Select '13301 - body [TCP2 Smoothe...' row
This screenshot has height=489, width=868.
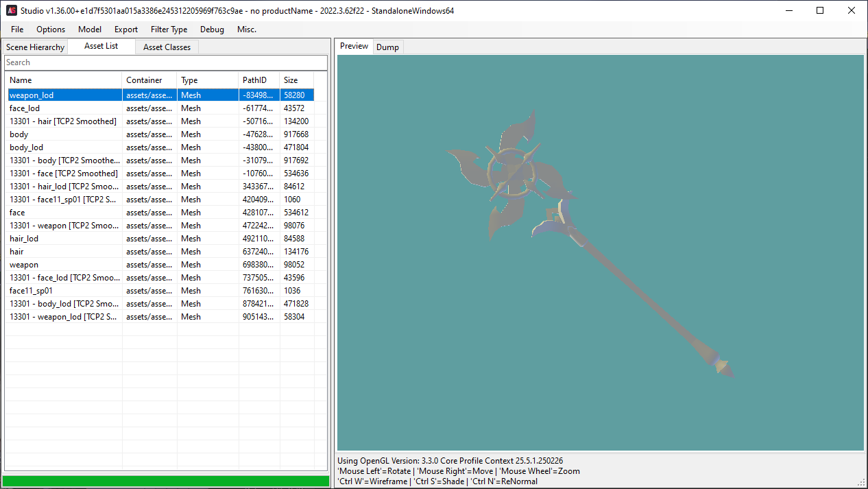160,160
